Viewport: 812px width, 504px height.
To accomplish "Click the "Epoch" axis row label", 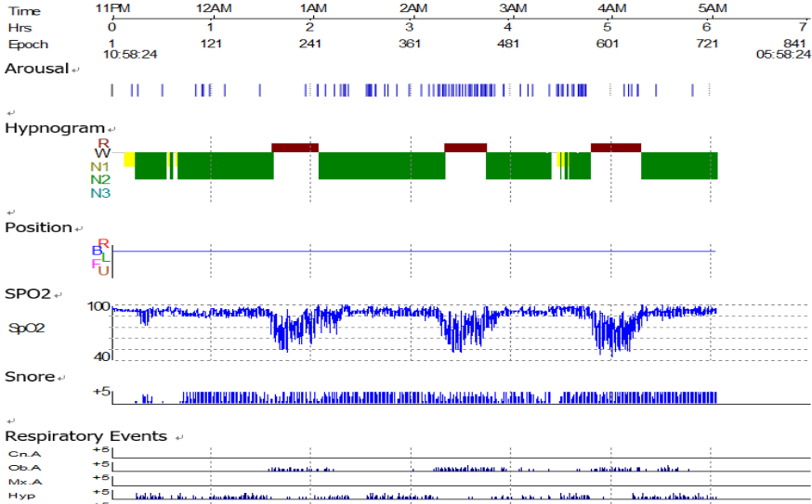I will click(x=28, y=45).
